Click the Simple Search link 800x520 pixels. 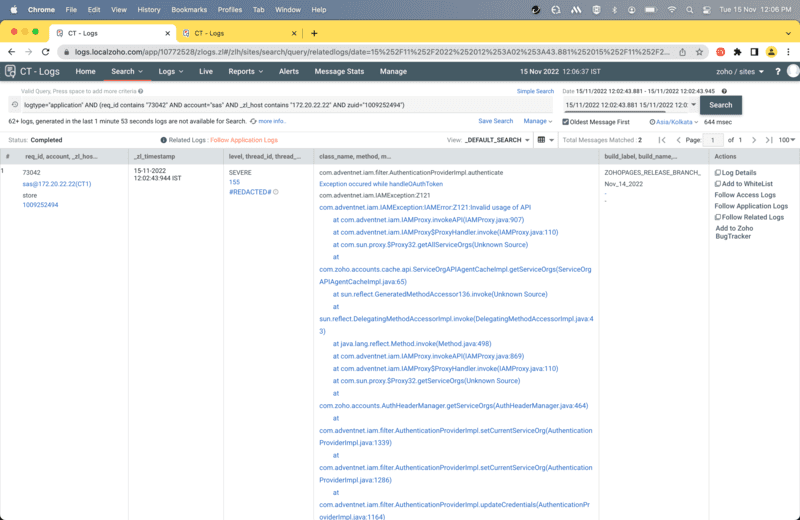click(x=535, y=91)
